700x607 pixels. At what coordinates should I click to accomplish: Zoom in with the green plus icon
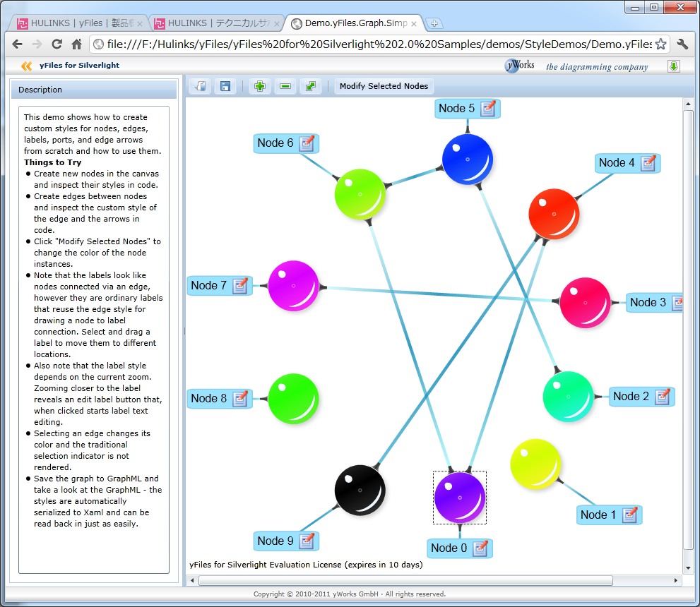(x=260, y=86)
